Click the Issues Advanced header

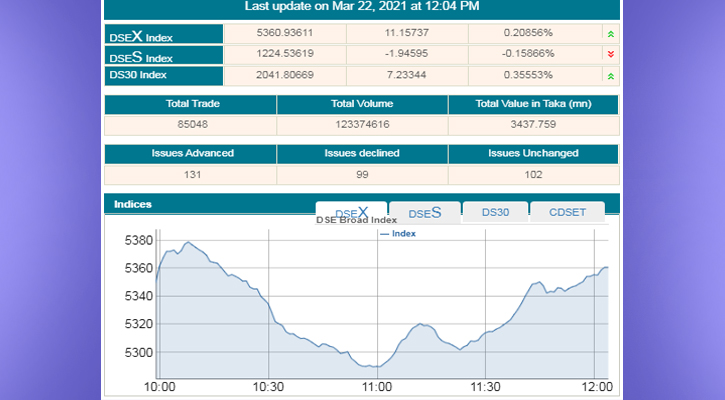click(x=190, y=153)
